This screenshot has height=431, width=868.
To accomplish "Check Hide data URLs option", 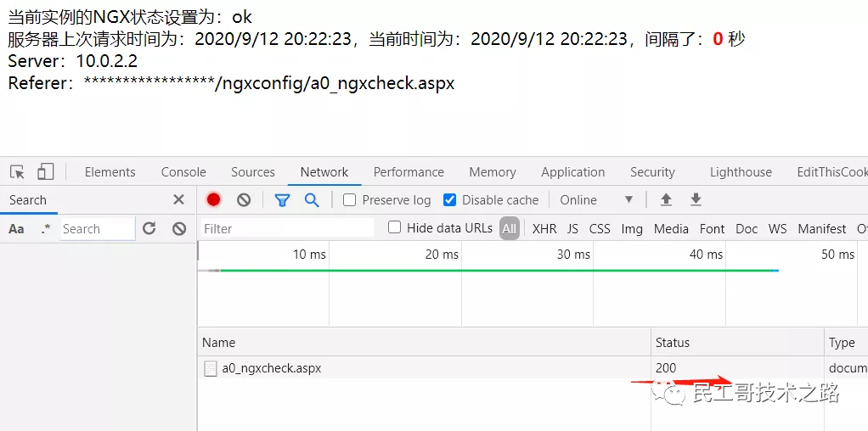I will [x=394, y=227].
